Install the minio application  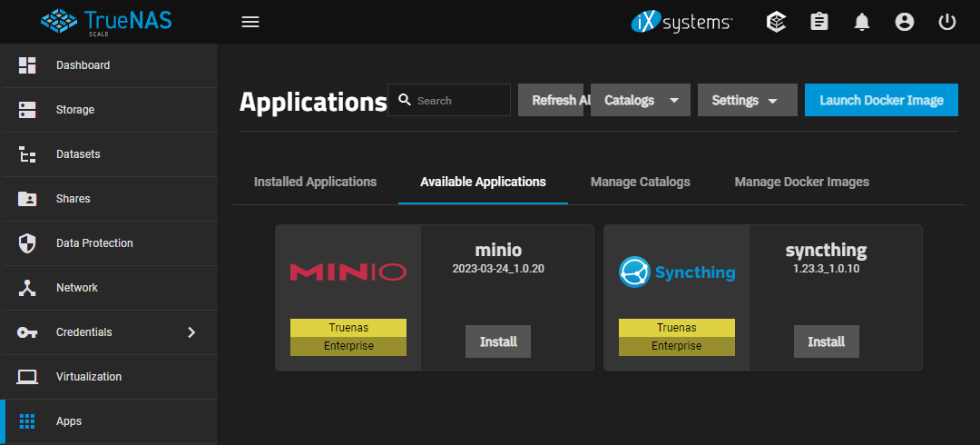[x=498, y=341]
